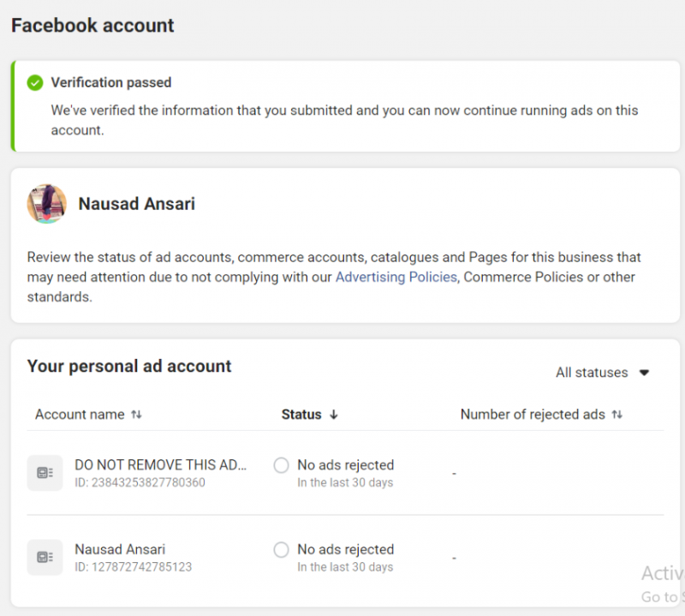Click account ID 127872742785123

pos(134,567)
